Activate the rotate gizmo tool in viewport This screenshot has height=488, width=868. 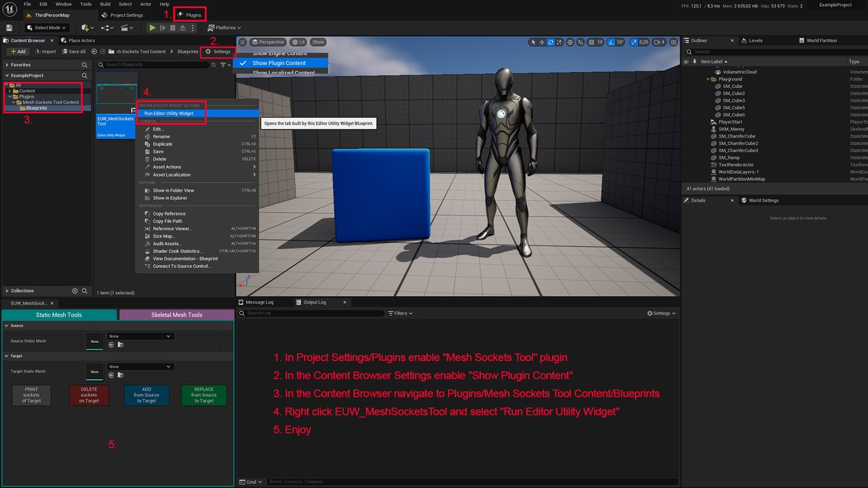click(551, 42)
